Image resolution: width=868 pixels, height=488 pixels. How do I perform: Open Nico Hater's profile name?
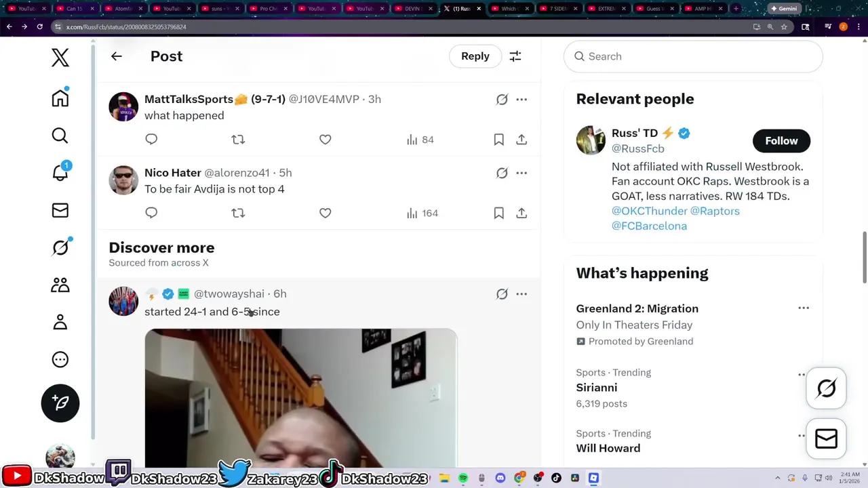(x=173, y=173)
